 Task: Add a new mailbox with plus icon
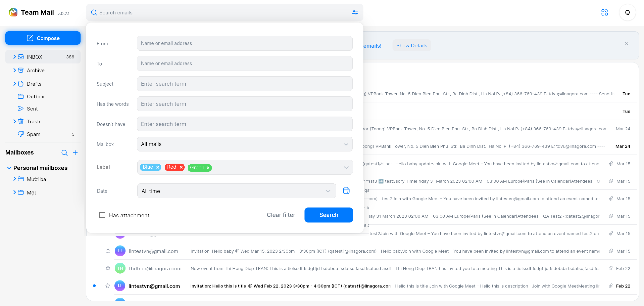coord(75,153)
